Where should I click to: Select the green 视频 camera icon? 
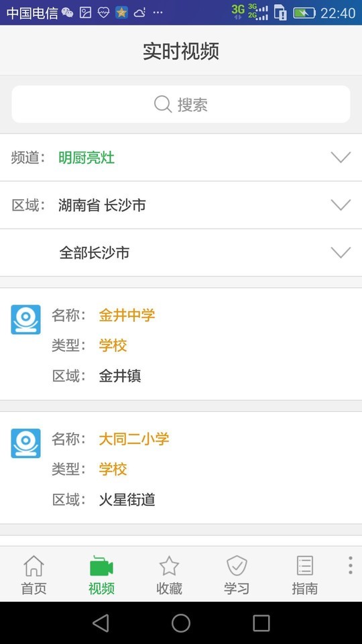click(x=101, y=566)
